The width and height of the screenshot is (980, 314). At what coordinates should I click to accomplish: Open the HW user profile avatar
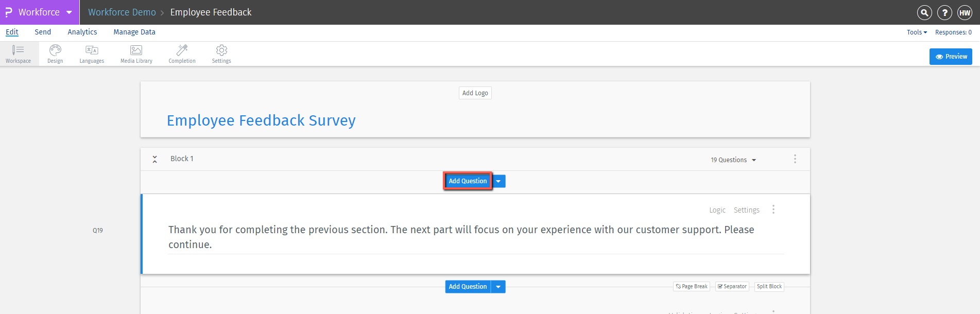coord(965,13)
